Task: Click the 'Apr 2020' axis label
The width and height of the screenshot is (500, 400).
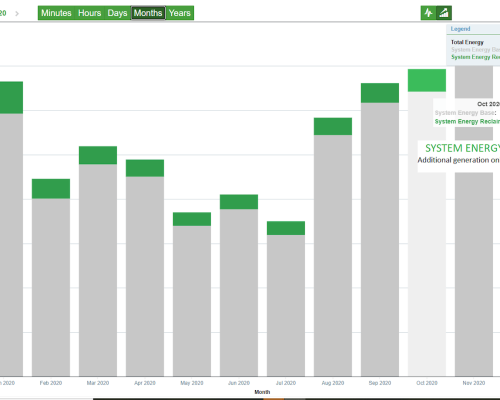Action: (145, 383)
